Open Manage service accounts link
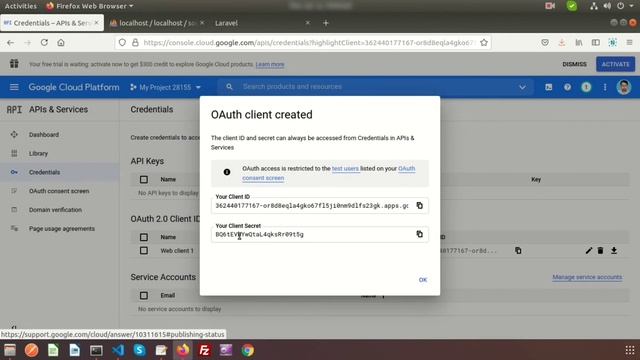 tap(587, 277)
